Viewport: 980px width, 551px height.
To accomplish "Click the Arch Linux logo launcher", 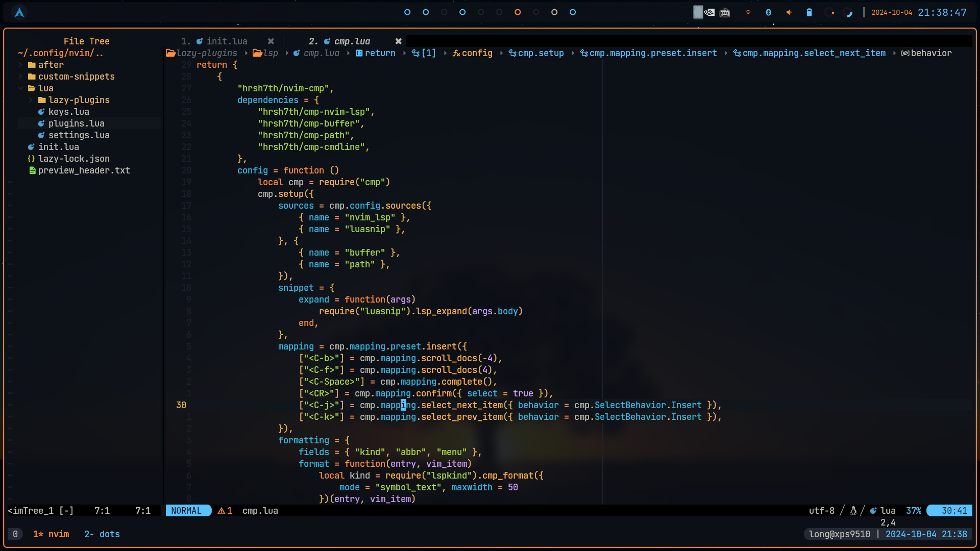I will 19,12.
